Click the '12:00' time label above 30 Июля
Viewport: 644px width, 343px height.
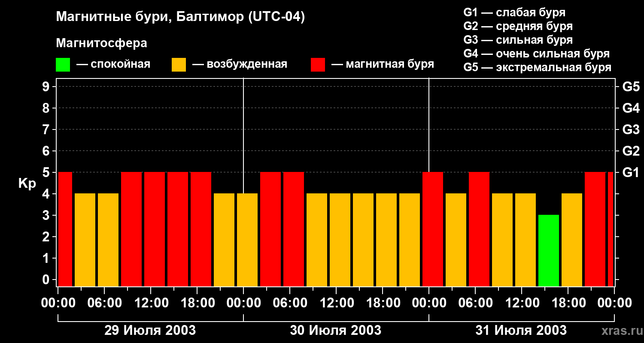[x=336, y=303]
